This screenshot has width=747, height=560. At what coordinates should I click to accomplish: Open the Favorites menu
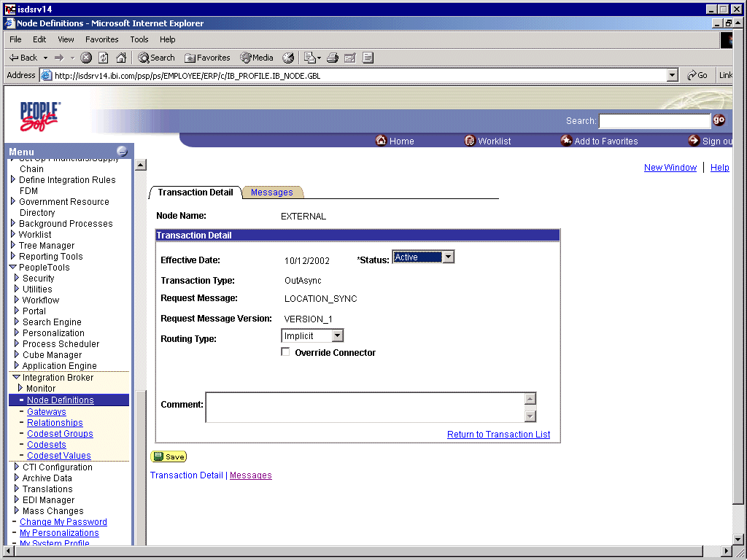click(101, 39)
